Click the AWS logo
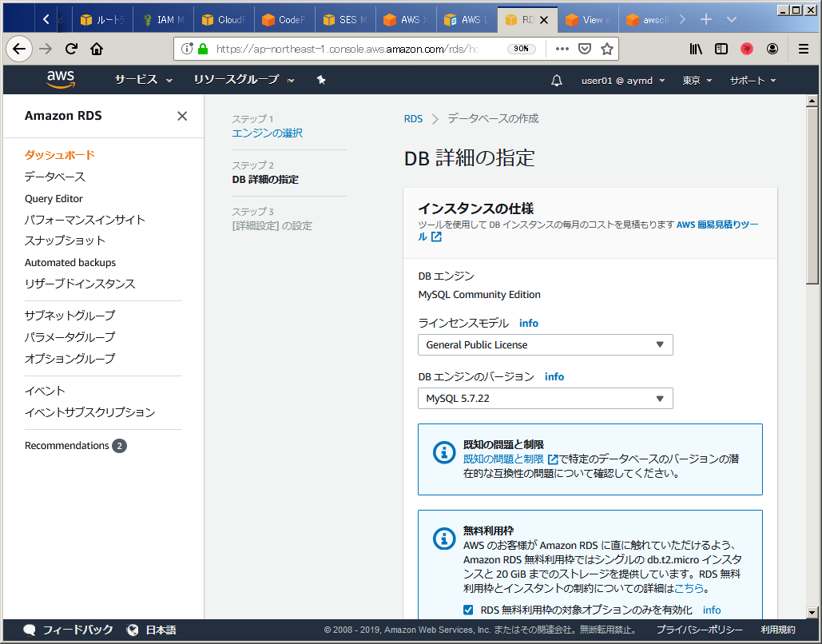 [61, 80]
